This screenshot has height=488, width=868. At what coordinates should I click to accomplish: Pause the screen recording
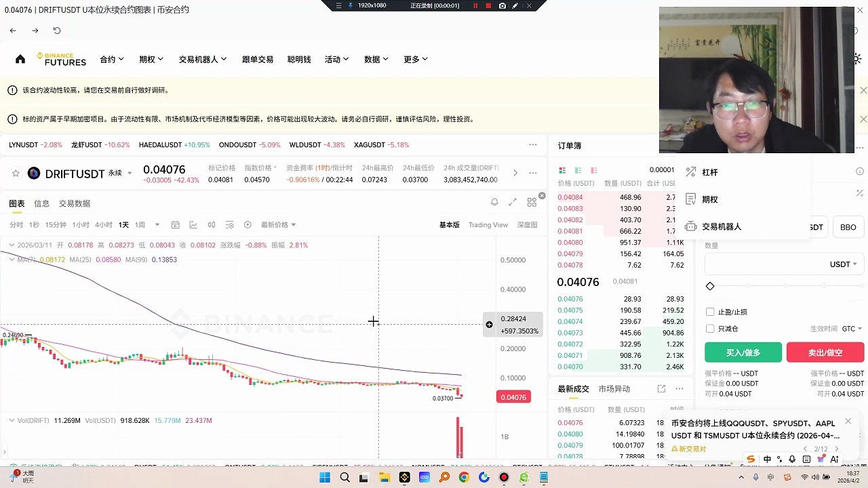coord(475,5)
